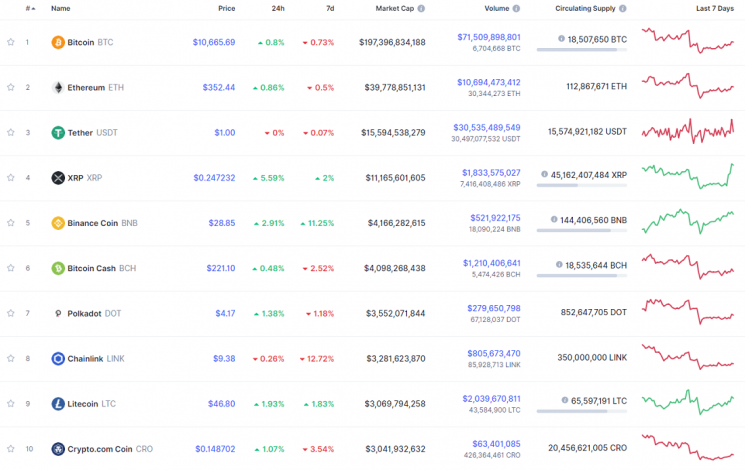Toggle watchlist star for Litecoin
This screenshot has width=745, height=470.
coord(10,403)
